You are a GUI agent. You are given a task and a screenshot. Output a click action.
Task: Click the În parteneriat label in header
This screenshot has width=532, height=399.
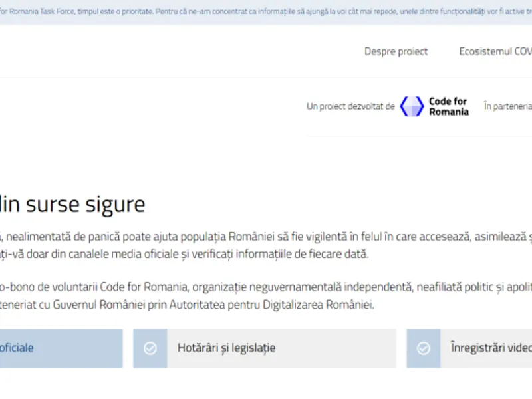click(x=507, y=106)
